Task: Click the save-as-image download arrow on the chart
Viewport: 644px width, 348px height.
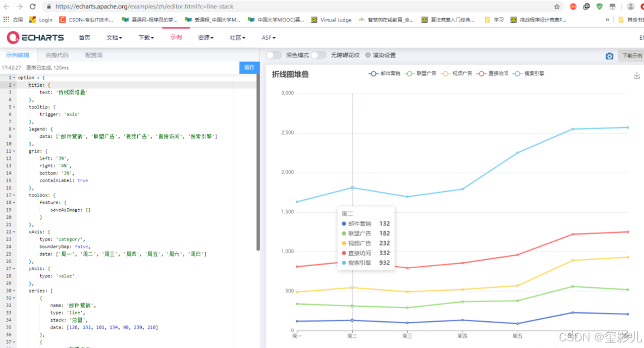Action: [x=636, y=74]
